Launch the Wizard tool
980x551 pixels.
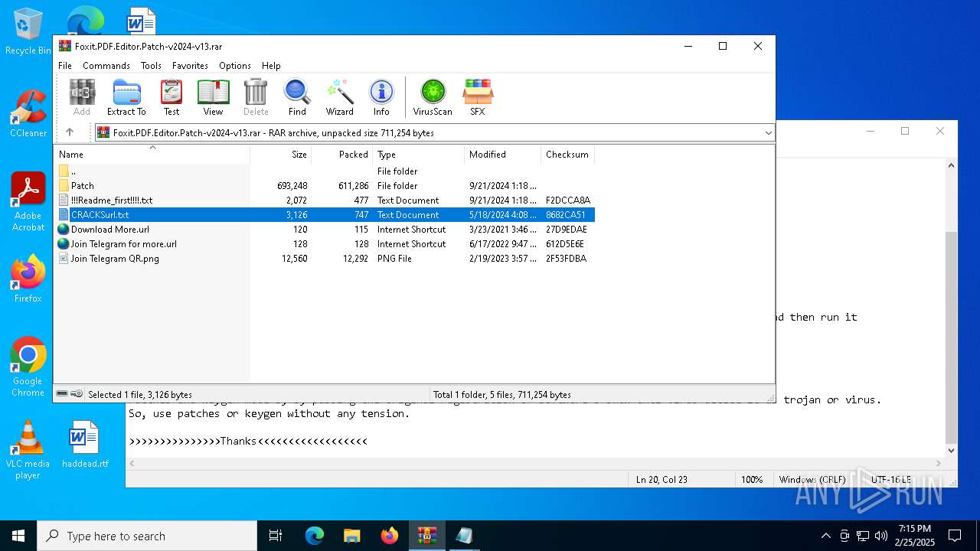[x=339, y=97]
